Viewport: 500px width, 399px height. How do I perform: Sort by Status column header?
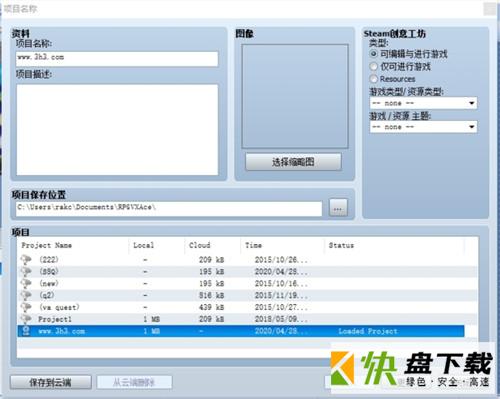pos(394,246)
